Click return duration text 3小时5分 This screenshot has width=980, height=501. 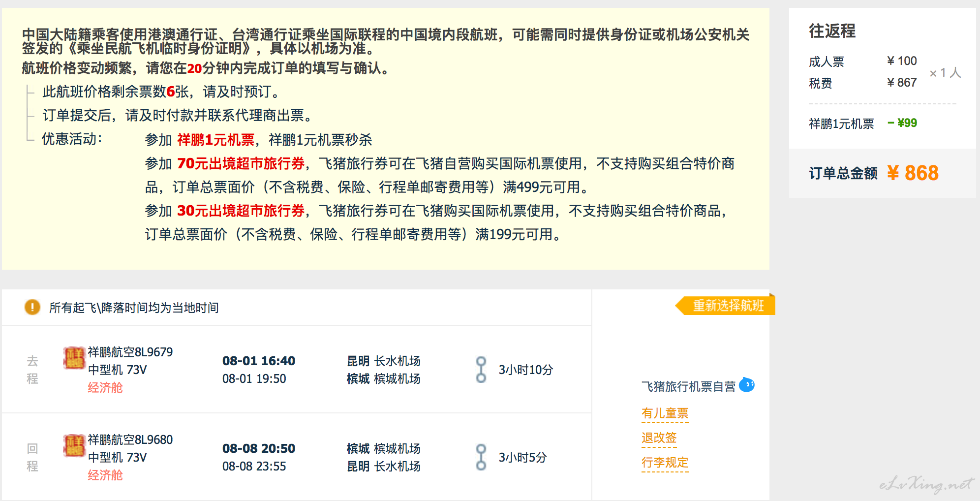(522, 457)
